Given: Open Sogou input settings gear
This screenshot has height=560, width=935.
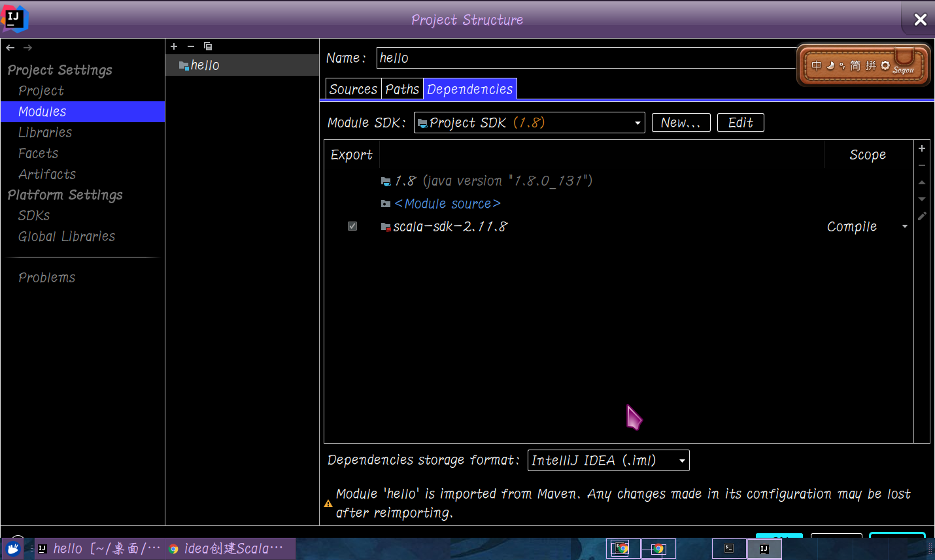Looking at the screenshot, I should coord(885,65).
